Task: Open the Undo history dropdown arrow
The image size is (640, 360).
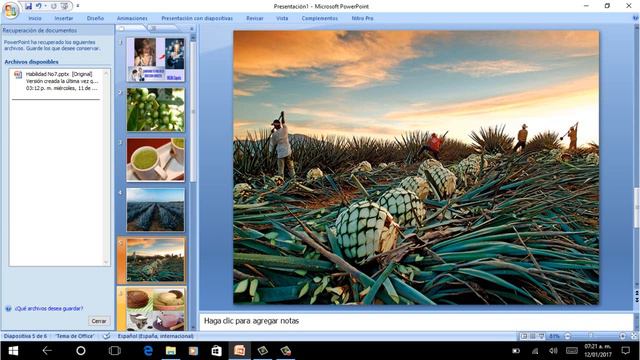Action: 45,6
